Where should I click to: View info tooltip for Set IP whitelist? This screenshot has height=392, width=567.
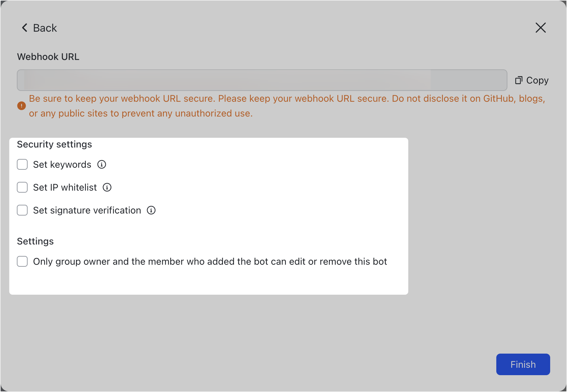[x=107, y=187]
